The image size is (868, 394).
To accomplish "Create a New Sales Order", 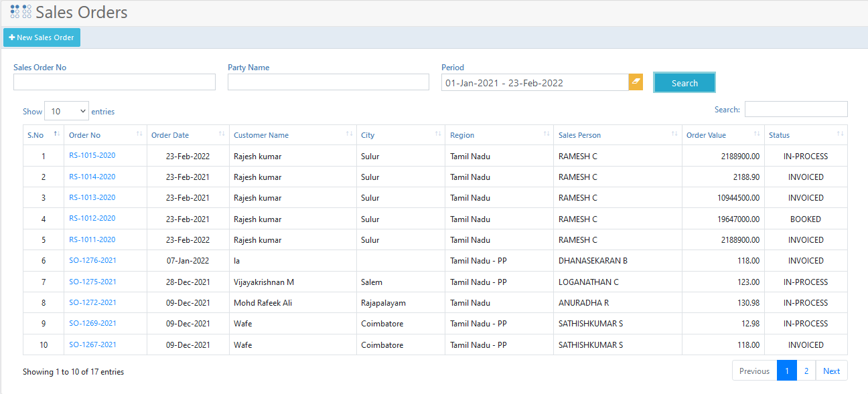I will 42,37.
